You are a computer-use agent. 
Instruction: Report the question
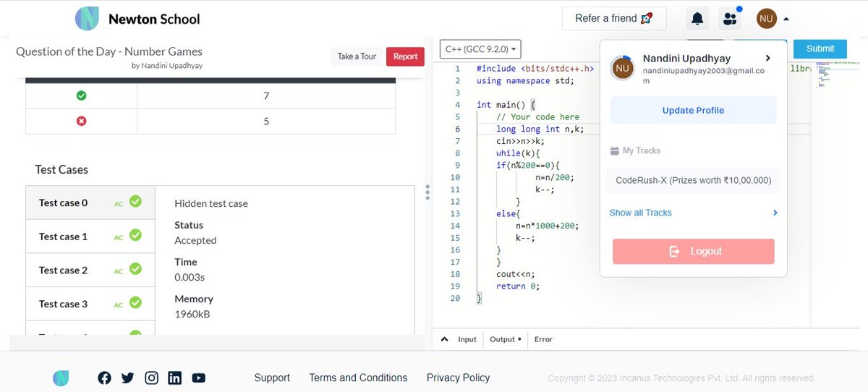click(405, 56)
